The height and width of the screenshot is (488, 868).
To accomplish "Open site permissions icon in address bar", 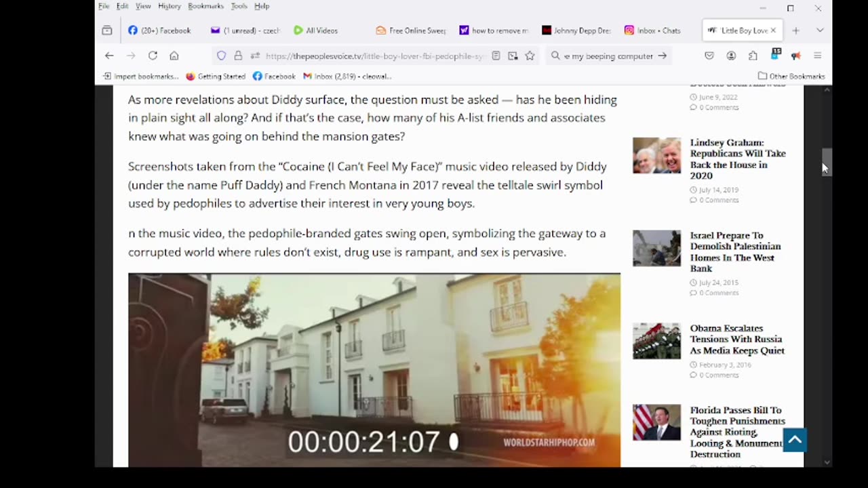I will pos(255,56).
